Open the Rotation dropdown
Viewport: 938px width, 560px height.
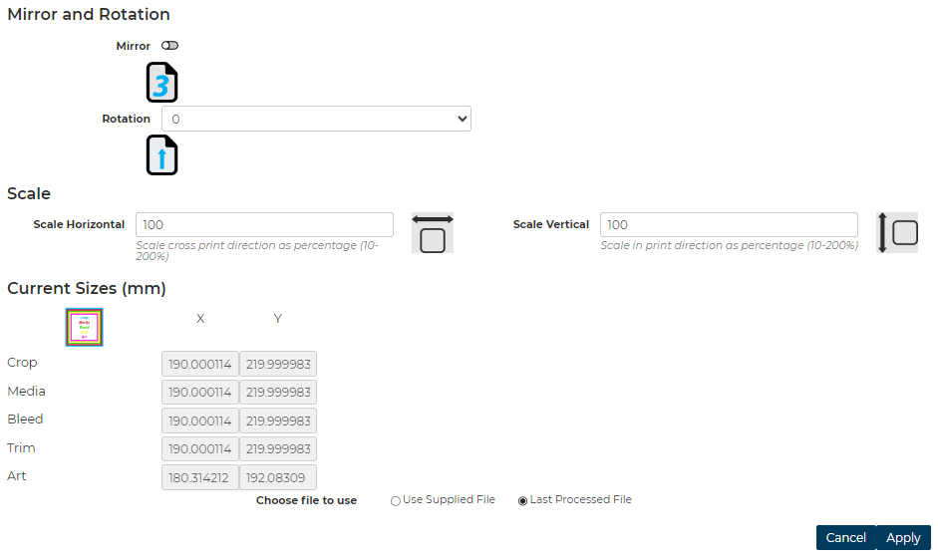click(x=316, y=119)
